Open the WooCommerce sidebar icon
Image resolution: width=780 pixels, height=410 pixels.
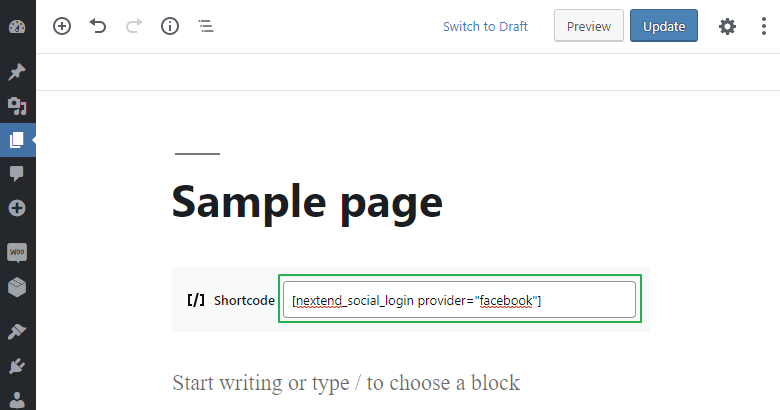click(17, 252)
